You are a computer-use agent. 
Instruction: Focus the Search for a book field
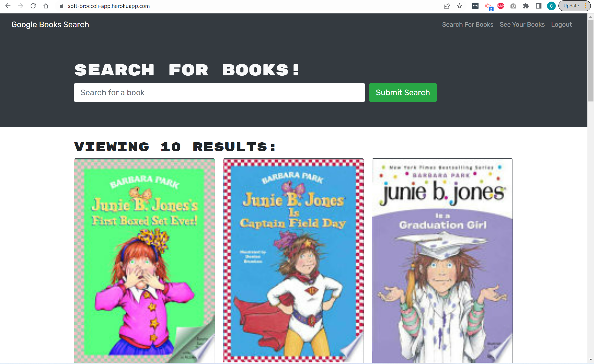pyautogui.click(x=219, y=93)
